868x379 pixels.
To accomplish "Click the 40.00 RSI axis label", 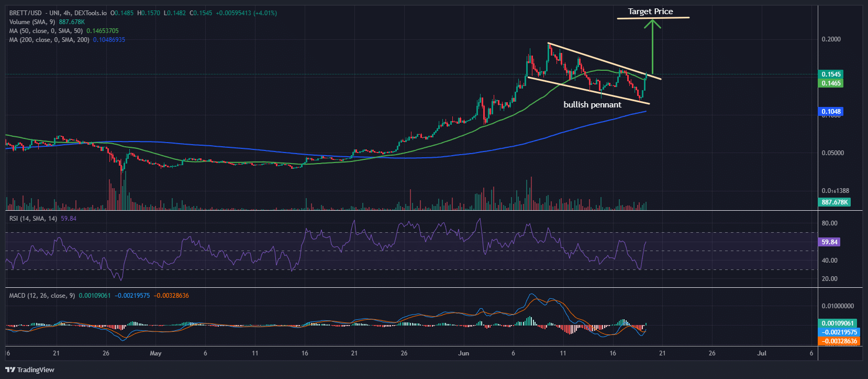I will [830, 261].
